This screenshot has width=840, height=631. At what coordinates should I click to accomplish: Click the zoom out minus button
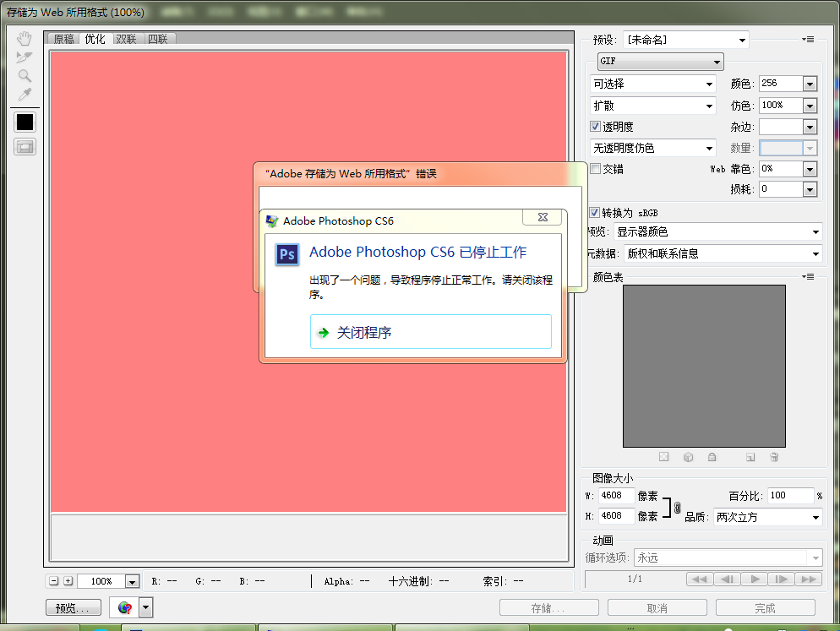(x=53, y=580)
